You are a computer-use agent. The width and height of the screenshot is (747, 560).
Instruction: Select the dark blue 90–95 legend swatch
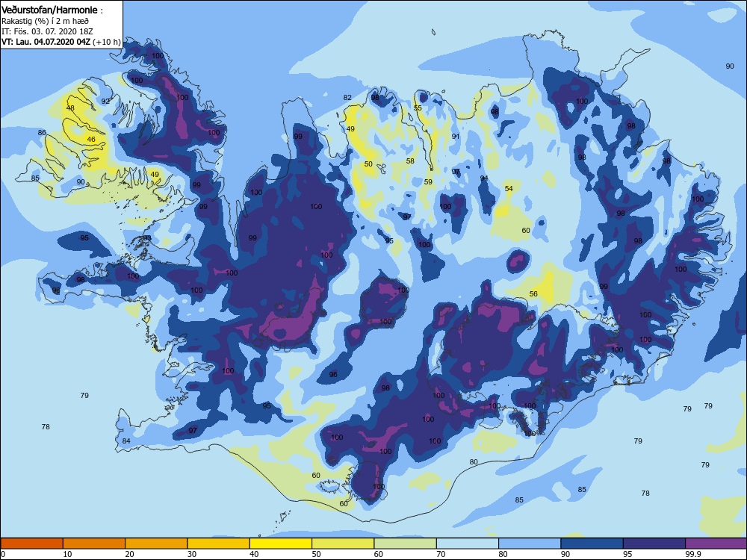[x=592, y=544]
